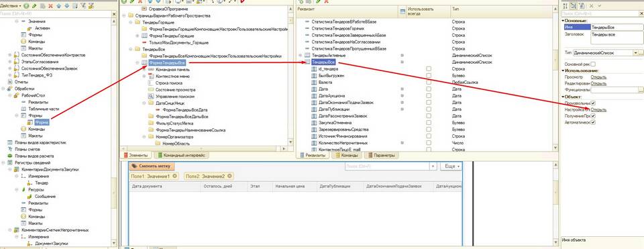The image size is (644, 249).
Task: Click the green add icon in configuration tree toolbar
Action: click(x=26, y=7)
